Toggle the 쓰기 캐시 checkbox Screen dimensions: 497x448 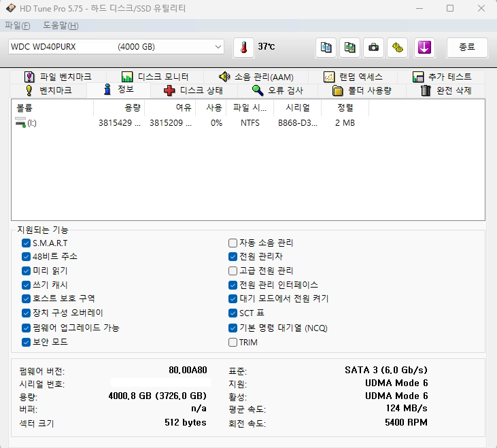(x=26, y=285)
